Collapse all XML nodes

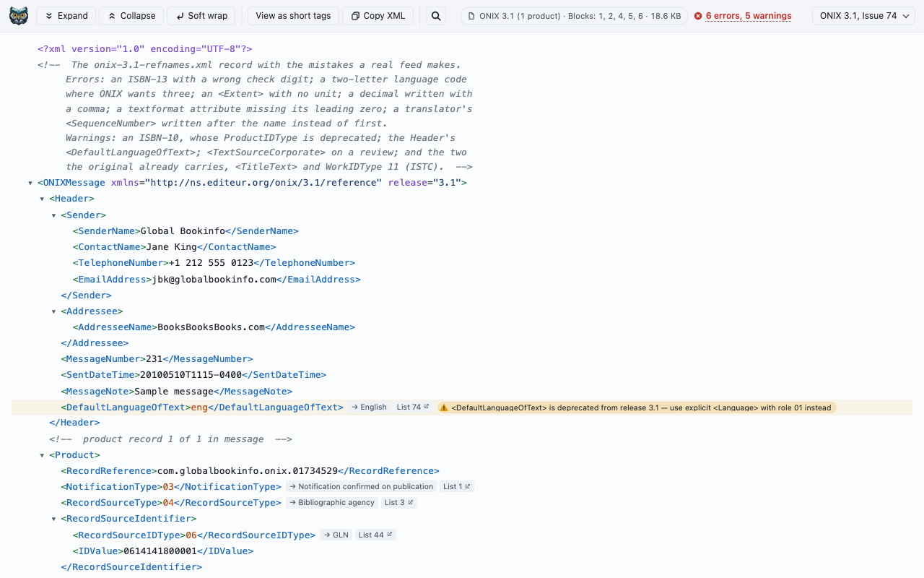tap(131, 16)
